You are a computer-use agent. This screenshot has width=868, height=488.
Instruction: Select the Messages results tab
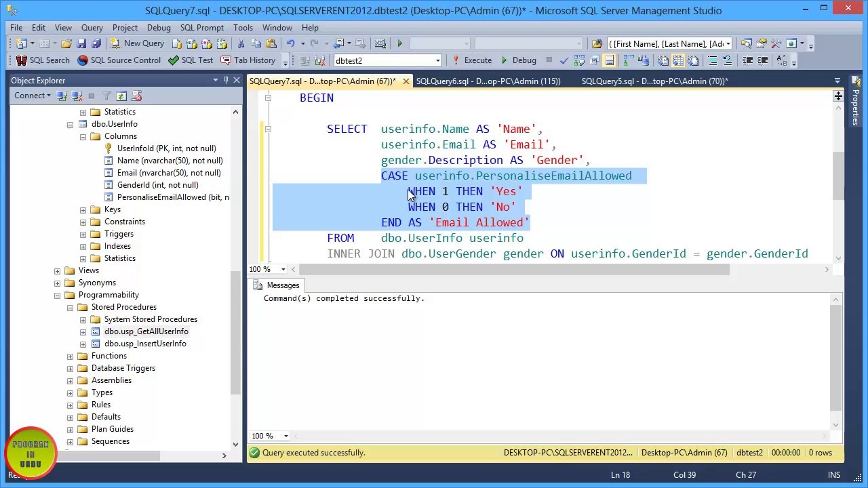click(277, 285)
